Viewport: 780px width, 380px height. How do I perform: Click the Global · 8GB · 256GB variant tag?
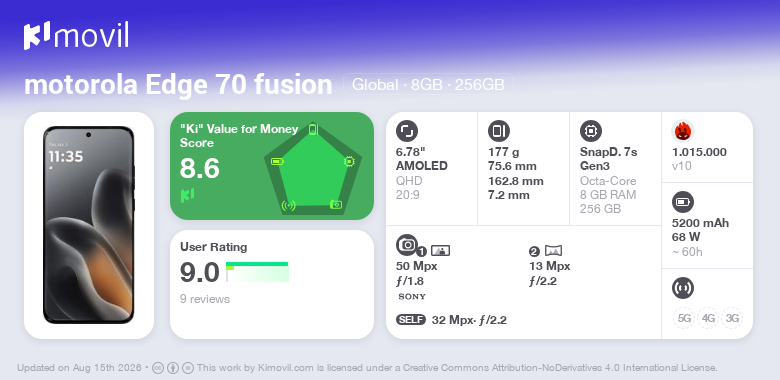coord(428,84)
